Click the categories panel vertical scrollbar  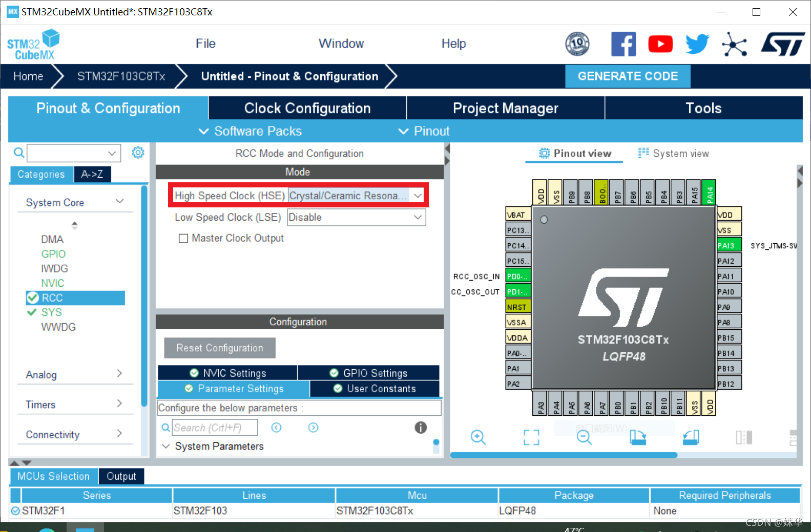click(144, 295)
